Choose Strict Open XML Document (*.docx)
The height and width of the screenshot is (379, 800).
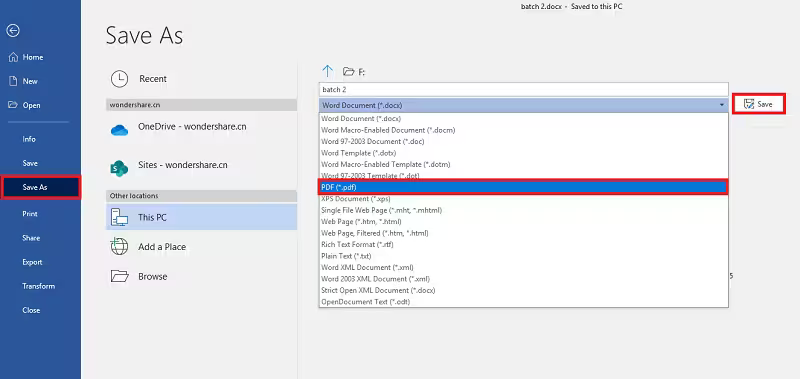(x=523, y=290)
